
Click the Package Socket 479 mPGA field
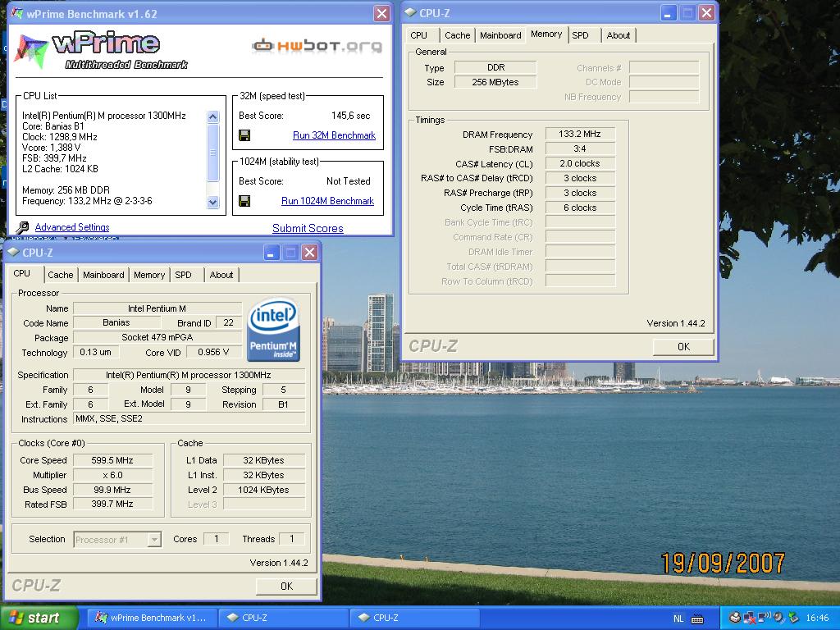tap(157, 337)
